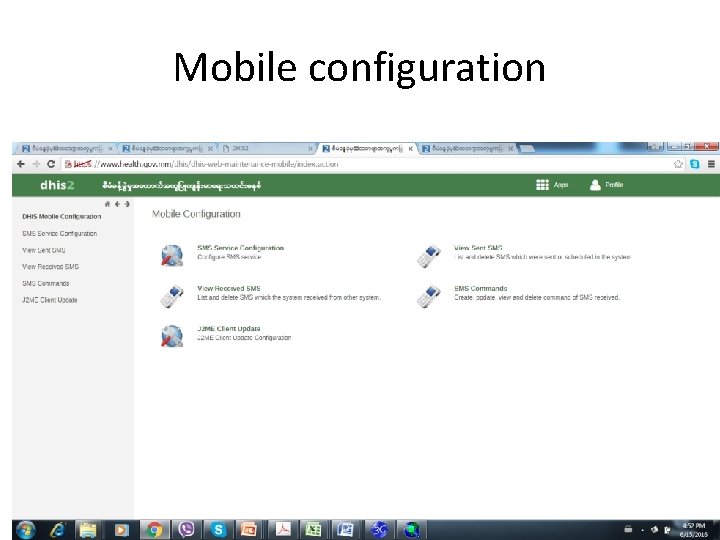Open the Chrome hamburger menu

pyautogui.click(x=711, y=164)
